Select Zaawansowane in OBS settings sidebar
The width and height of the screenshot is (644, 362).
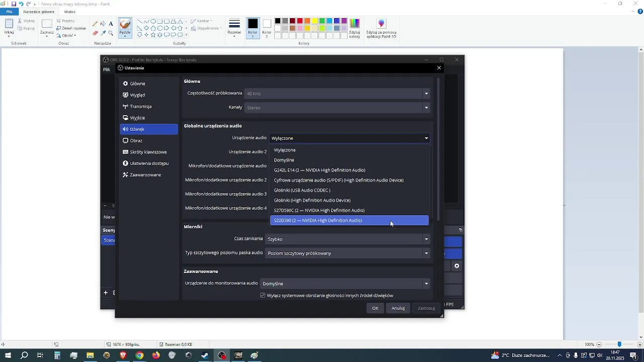point(149,175)
